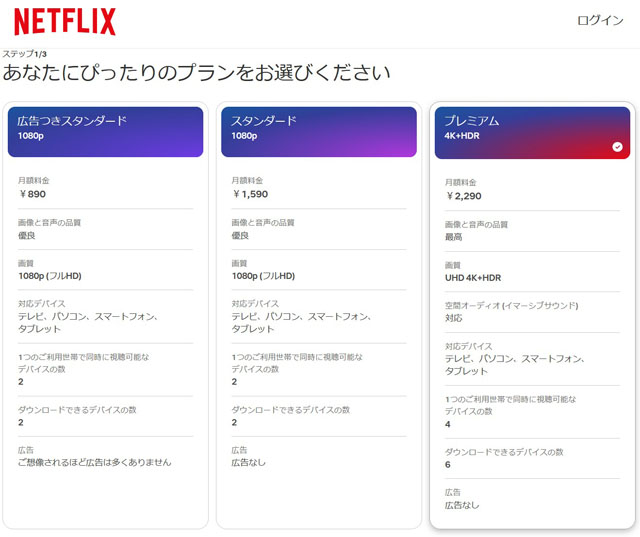This screenshot has width=640, height=537.
Task: Click device list テレビ、パソコン in 広告つきスタンダード card
Action: tap(88, 323)
